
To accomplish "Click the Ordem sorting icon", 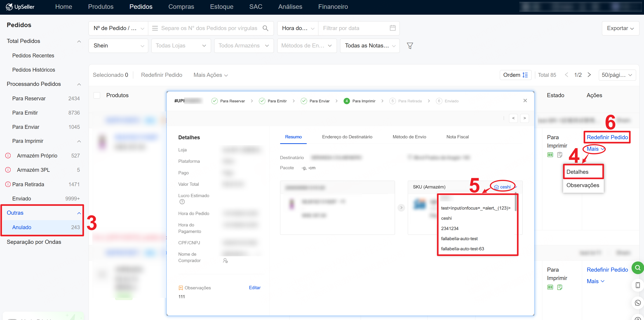I will coord(526,75).
